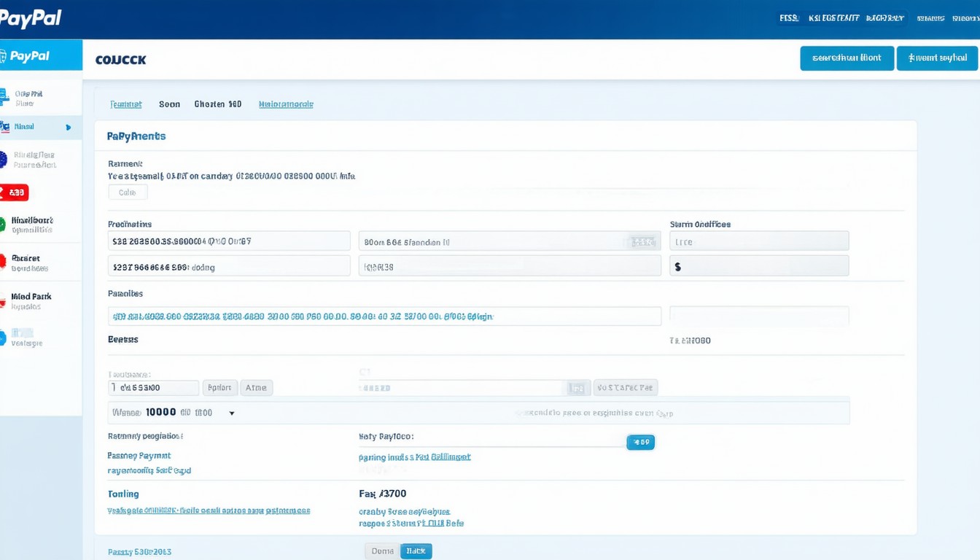Click the PayPal shield icon in sidebar header

click(4, 56)
